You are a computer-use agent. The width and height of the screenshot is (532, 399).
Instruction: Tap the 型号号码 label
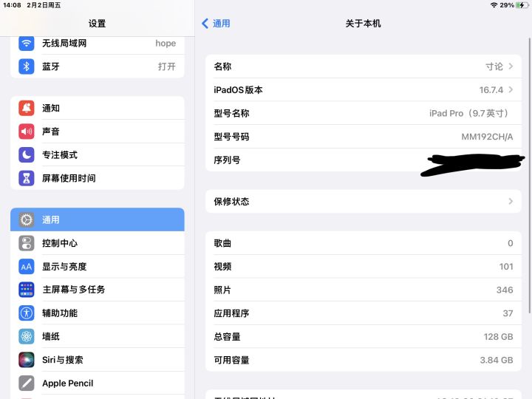click(x=231, y=137)
